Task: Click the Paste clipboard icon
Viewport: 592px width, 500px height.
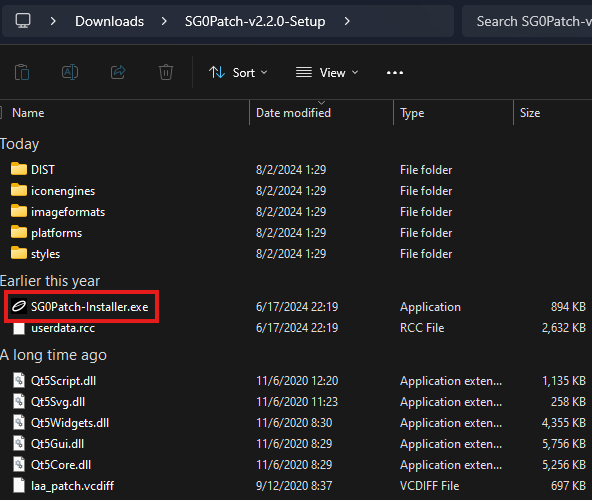Action: pos(22,72)
